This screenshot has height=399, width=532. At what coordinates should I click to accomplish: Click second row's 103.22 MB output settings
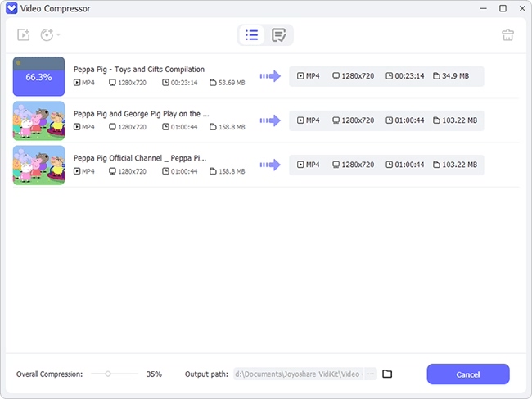pyautogui.click(x=453, y=120)
